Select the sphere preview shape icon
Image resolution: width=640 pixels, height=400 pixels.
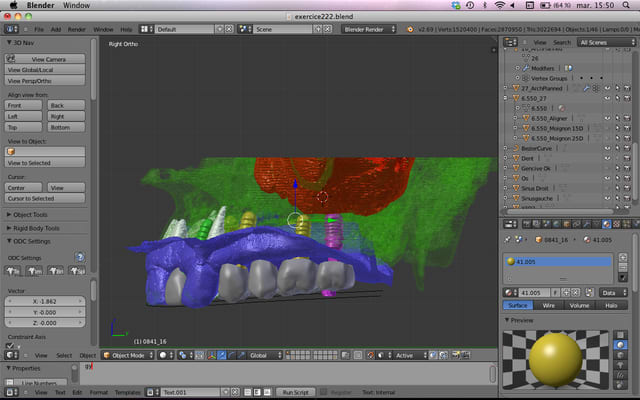point(622,345)
